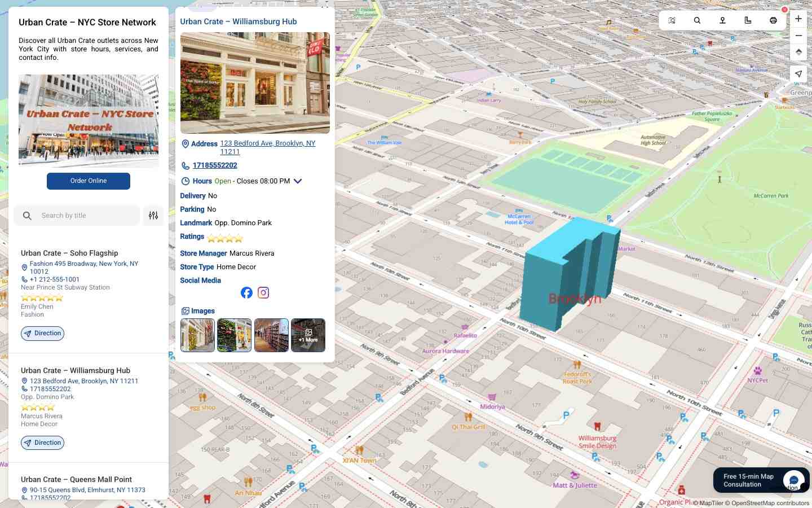The width and height of the screenshot is (812, 508).
Task: Click the Hours clock icon
Action: point(185,181)
